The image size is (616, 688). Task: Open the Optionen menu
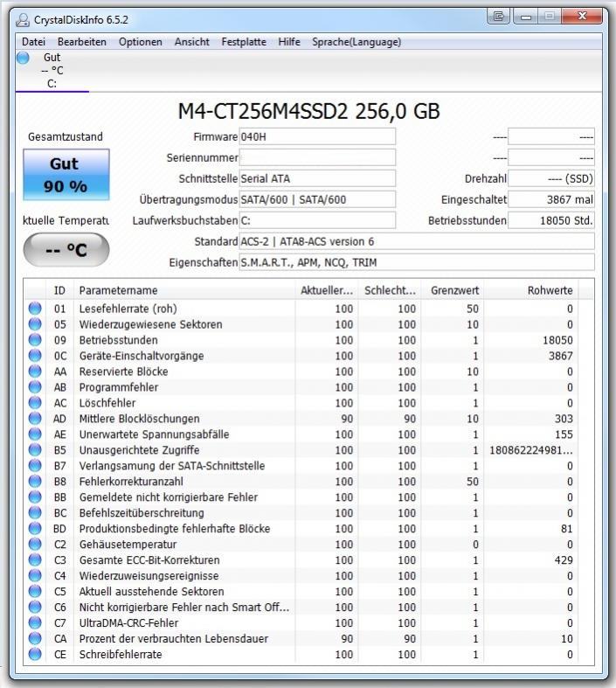click(141, 42)
